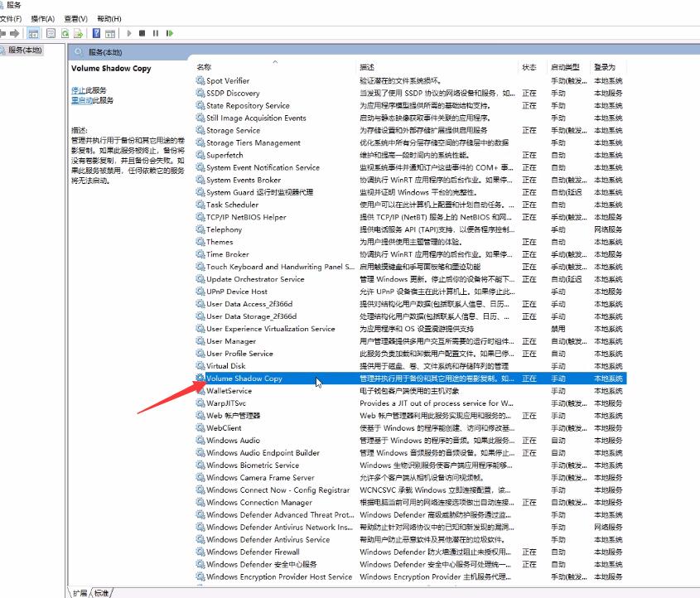The height and width of the screenshot is (598, 700).
Task: Select Windows Defender Antivirus Service row
Action: tap(411, 539)
